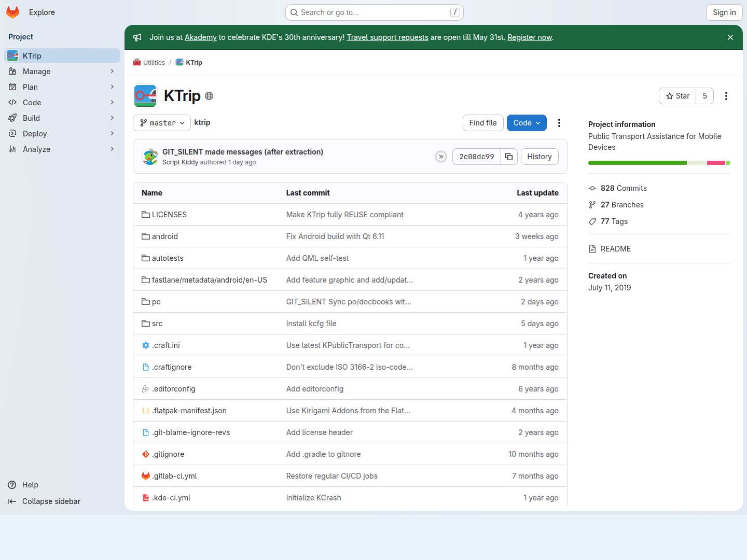This screenshot has height=560, width=747.
Task: Open the fastlane/metadata/android/en-US folder
Action: [210, 280]
